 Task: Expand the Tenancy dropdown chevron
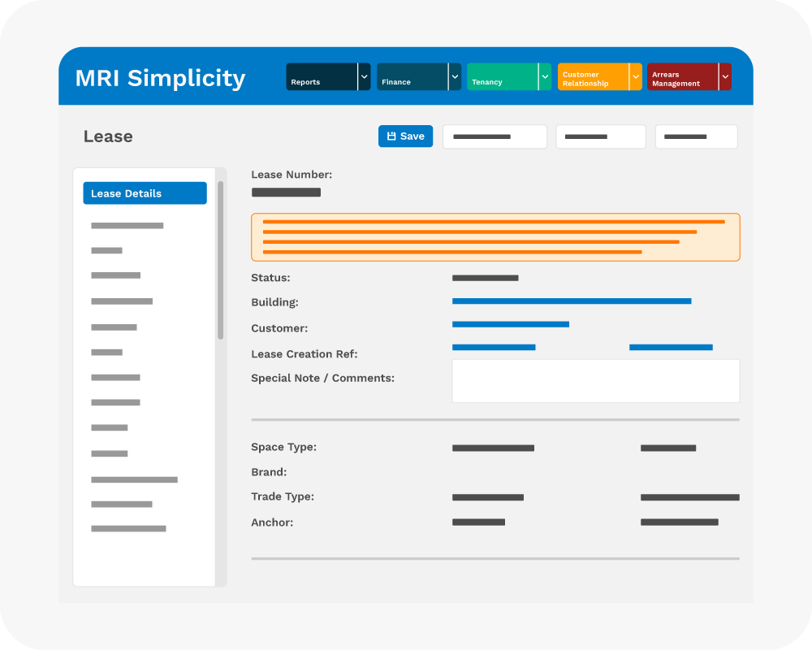tap(545, 77)
